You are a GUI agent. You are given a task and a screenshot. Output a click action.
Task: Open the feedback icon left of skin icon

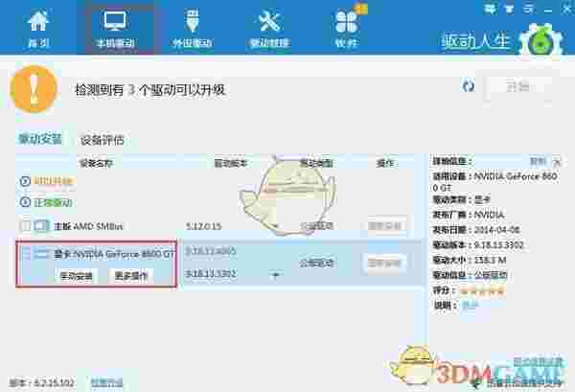click(490, 10)
